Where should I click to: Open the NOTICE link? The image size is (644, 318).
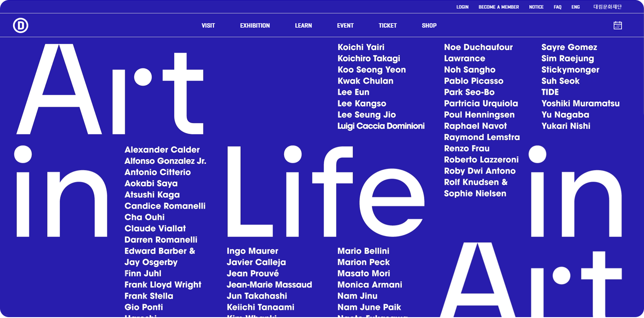pyautogui.click(x=536, y=7)
